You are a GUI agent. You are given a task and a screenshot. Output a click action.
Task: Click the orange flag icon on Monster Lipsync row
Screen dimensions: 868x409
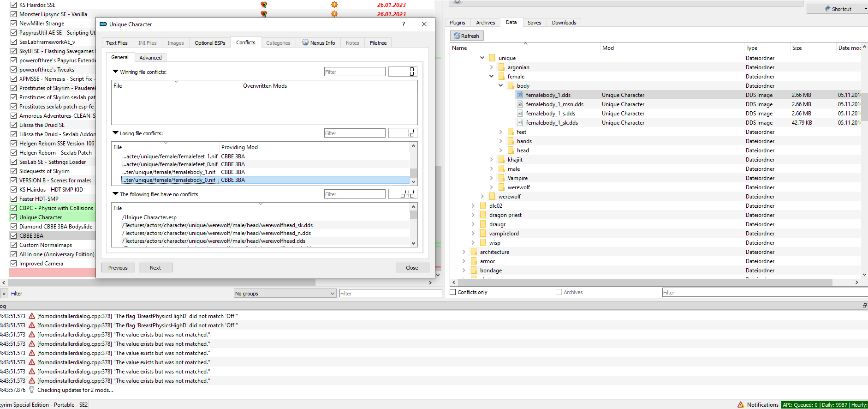point(334,14)
